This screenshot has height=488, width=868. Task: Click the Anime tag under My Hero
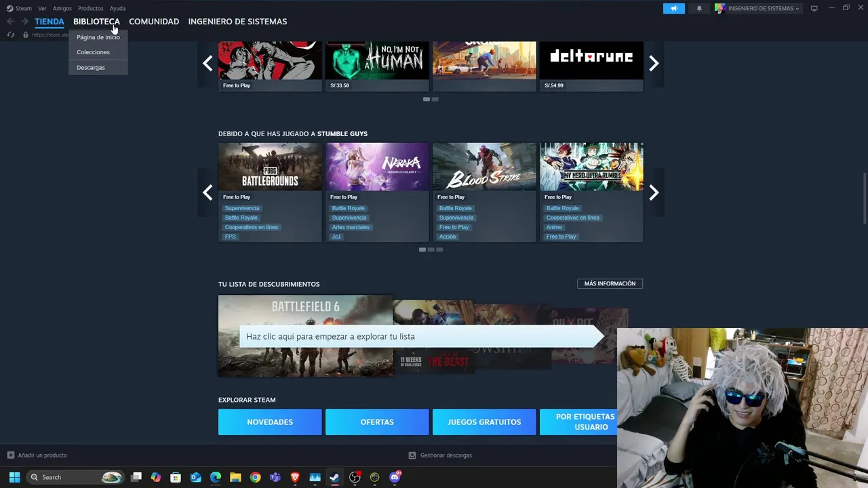coord(554,227)
